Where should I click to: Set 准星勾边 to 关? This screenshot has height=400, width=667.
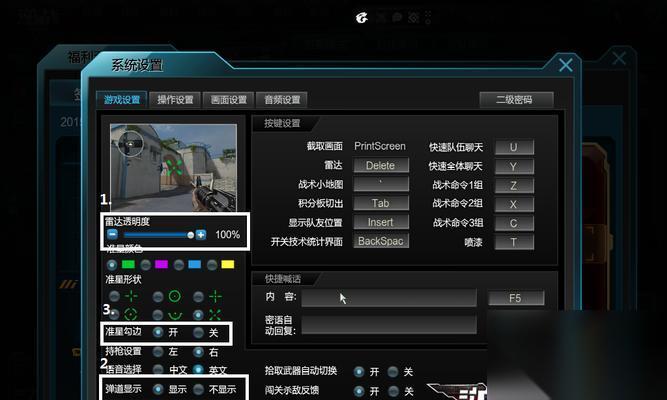tap(198, 332)
